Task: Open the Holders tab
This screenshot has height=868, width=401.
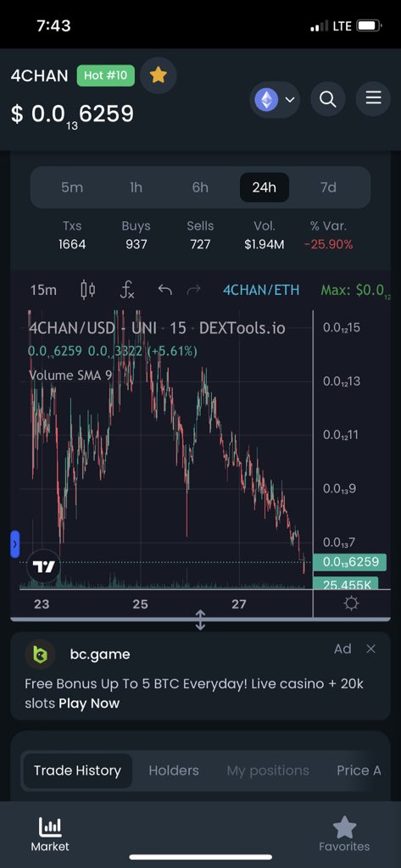Action: 173,771
